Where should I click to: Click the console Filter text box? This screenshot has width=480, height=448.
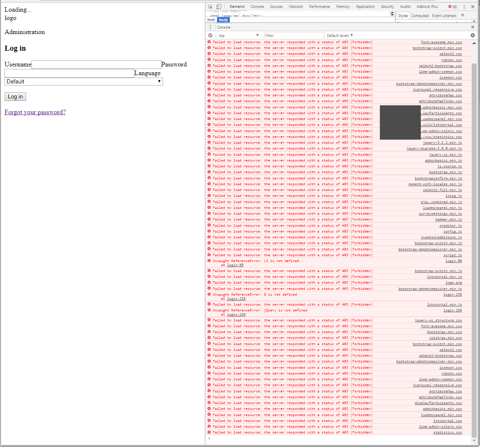click(x=293, y=36)
